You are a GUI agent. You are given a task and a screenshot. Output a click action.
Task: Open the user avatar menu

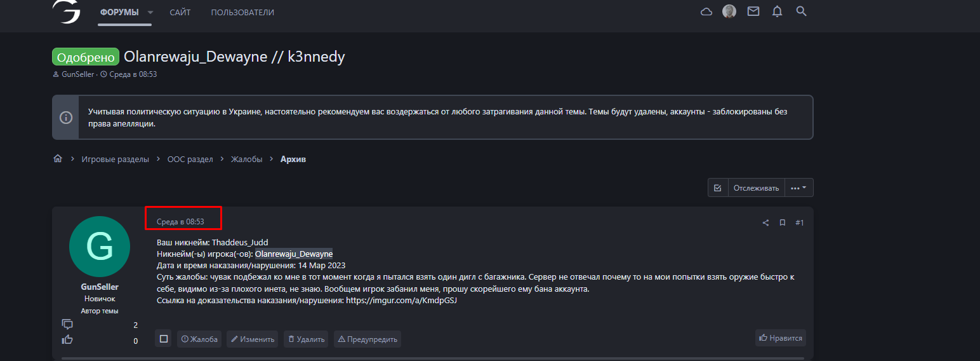729,11
